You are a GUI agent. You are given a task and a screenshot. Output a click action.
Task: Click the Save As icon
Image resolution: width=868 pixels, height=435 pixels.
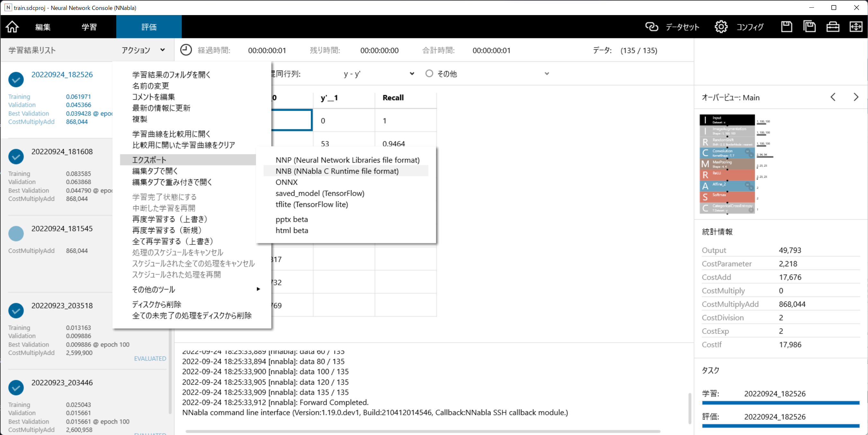[x=809, y=27]
